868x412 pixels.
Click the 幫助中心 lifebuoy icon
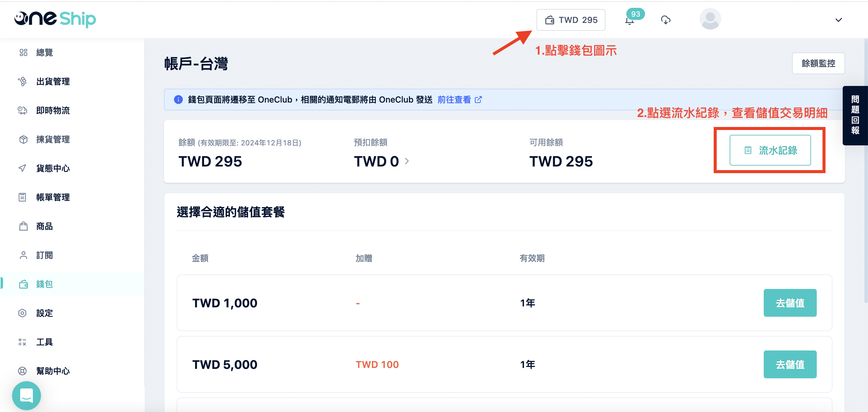pyautogui.click(x=23, y=371)
